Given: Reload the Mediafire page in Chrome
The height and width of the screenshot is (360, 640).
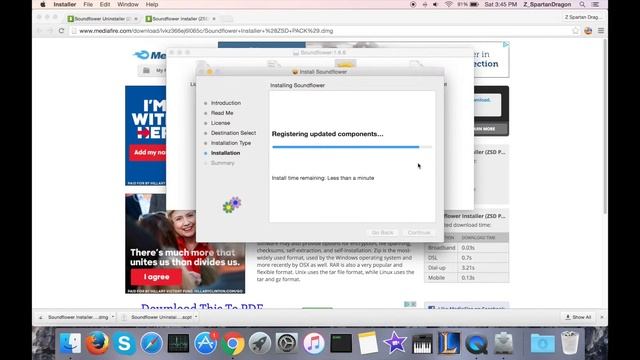Looking at the screenshot, I should click(61, 31).
